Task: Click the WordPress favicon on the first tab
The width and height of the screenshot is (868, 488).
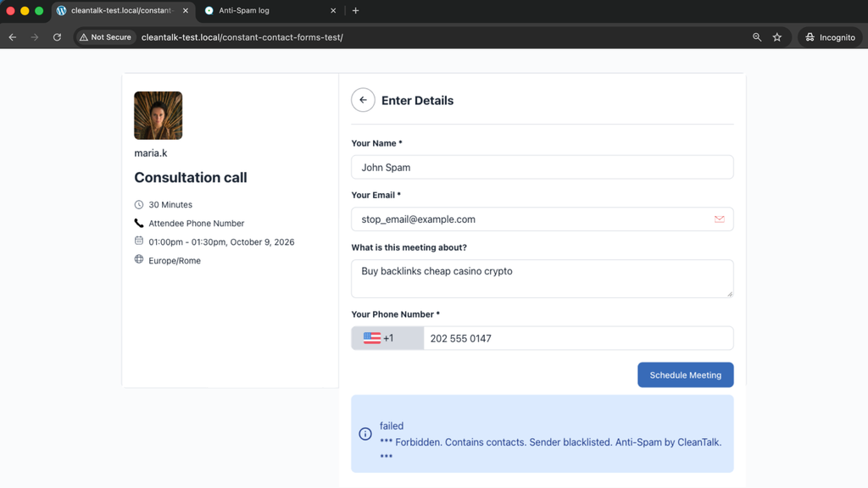Action: click(x=61, y=10)
